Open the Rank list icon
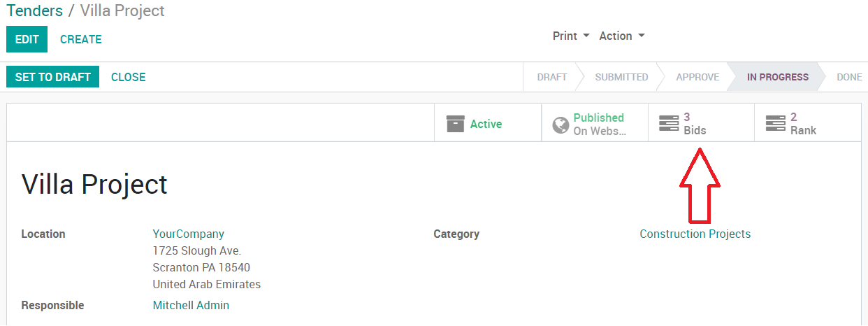The image size is (868, 326). coord(776,124)
